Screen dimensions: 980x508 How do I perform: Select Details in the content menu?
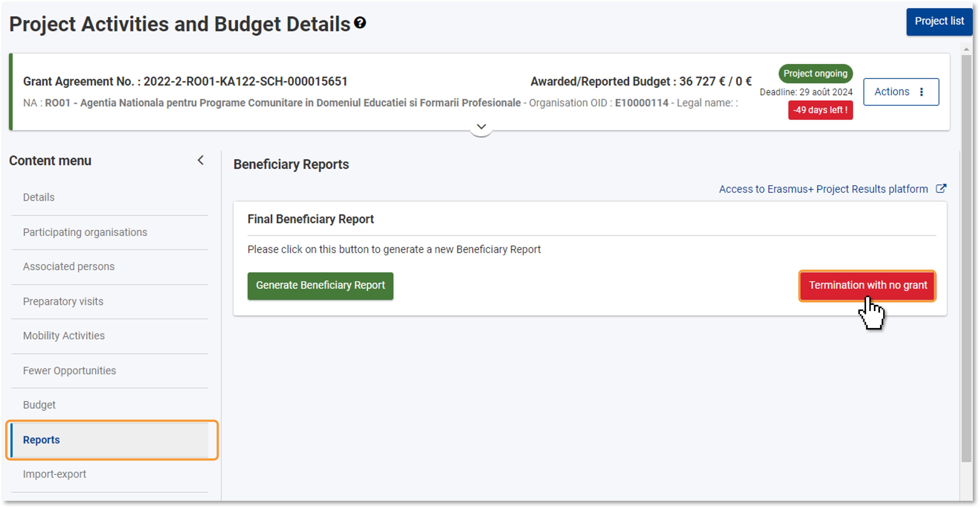coord(39,197)
